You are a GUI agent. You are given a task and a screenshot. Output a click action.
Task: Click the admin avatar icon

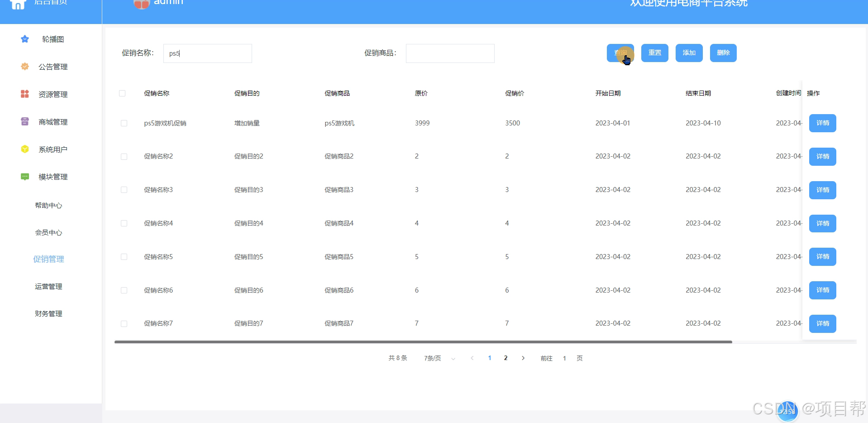click(x=142, y=4)
